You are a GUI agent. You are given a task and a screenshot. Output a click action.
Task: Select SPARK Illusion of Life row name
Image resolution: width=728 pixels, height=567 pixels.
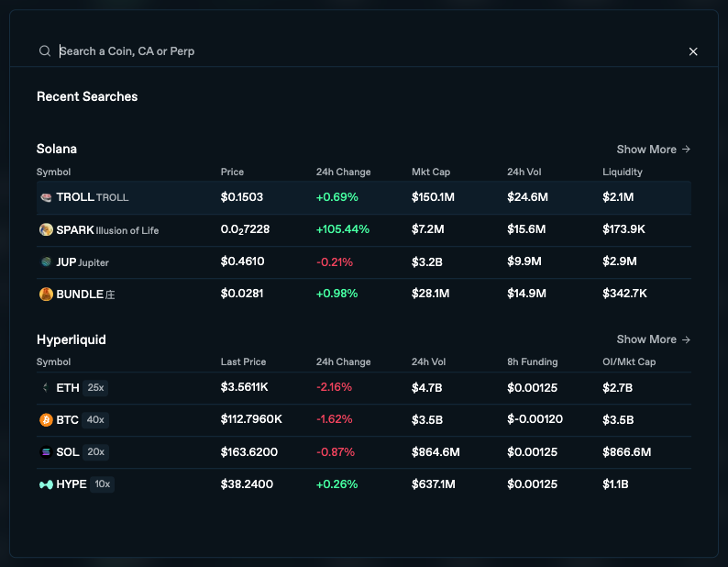(x=107, y=230)
